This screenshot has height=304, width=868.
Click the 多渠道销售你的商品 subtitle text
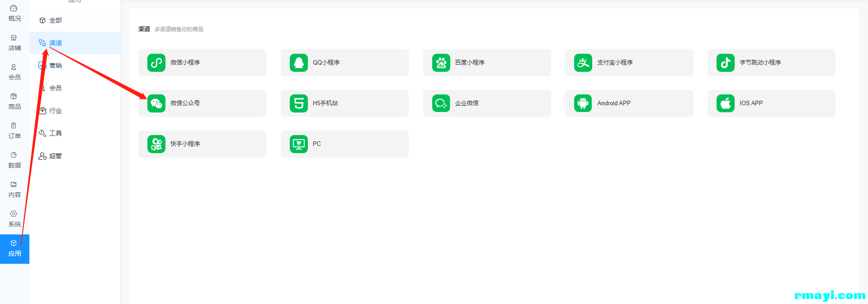coord(179,29)
